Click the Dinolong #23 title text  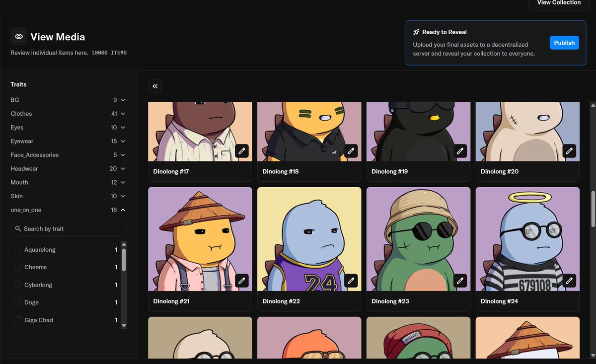point(390,301)
